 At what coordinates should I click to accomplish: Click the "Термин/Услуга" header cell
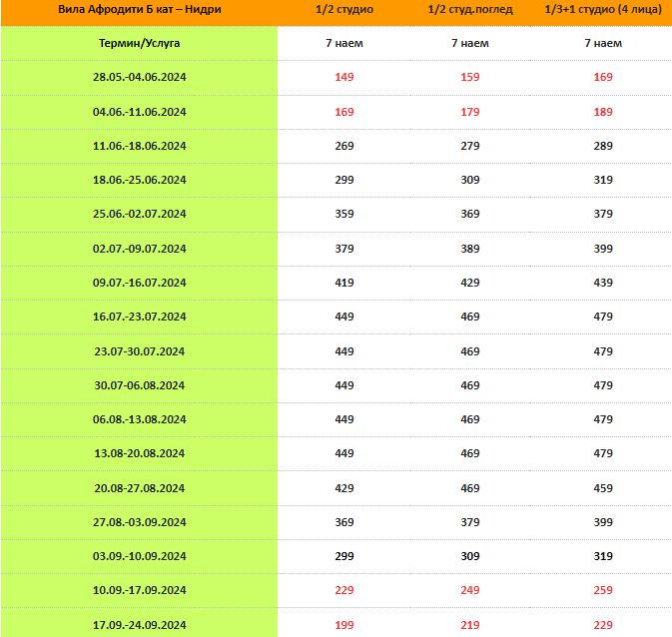click(x=140, y=43)
